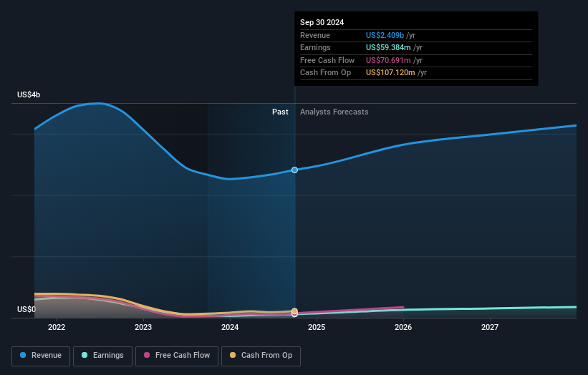Screen dimensions: 588x375
Task: Click the US$4b y-axis label
Action: click(x=29, y=94)
